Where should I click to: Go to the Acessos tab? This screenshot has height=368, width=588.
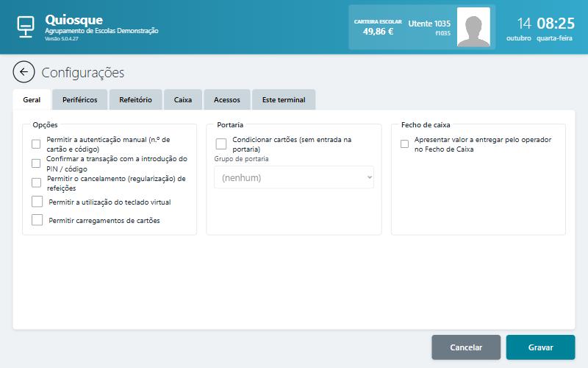227,100
